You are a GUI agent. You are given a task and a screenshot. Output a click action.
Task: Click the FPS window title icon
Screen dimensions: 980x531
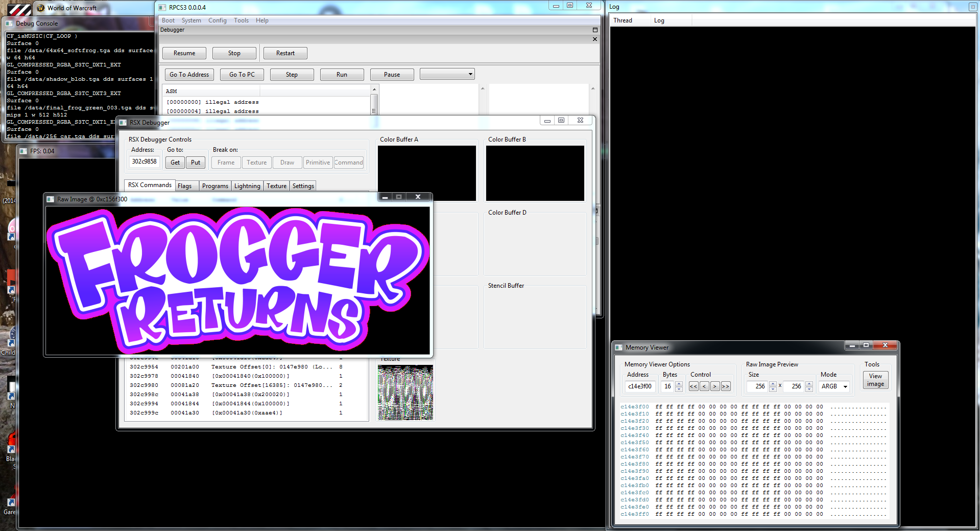pyautogui.click(x=23, y=151)
